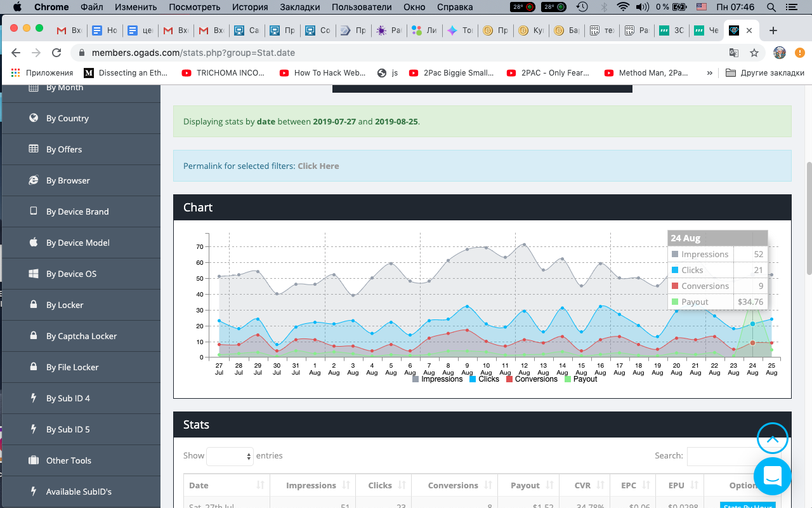Open the Chrome profile avatar
The height and width of the screenshot is (508, 812).
coord(780,53)
